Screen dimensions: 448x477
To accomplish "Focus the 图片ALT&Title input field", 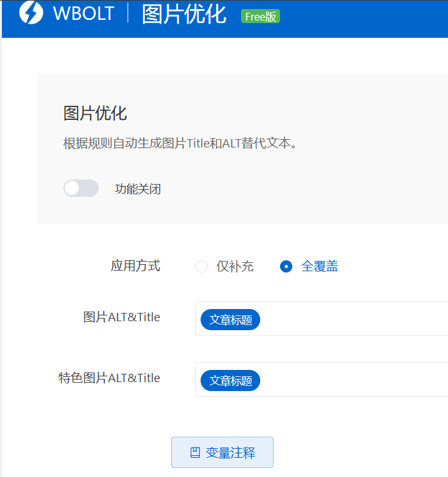I will [322, 319].
